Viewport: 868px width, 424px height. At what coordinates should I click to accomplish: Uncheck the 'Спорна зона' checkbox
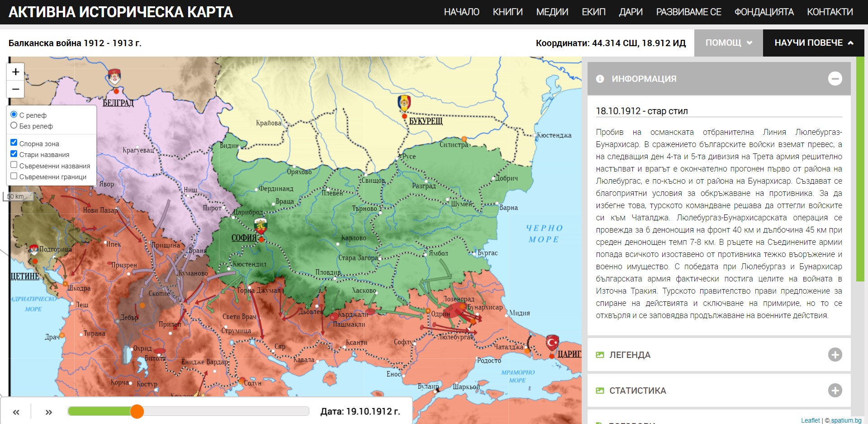coord(14,143)
